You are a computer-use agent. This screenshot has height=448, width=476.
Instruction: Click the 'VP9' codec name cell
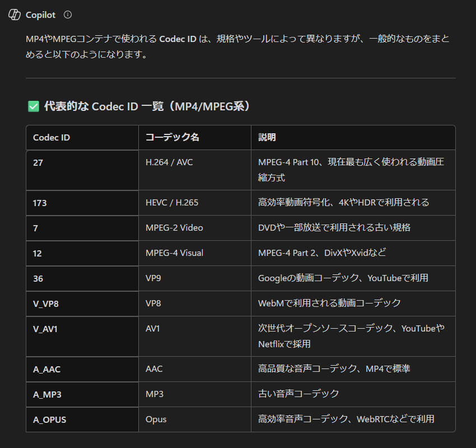coord(195,278)
